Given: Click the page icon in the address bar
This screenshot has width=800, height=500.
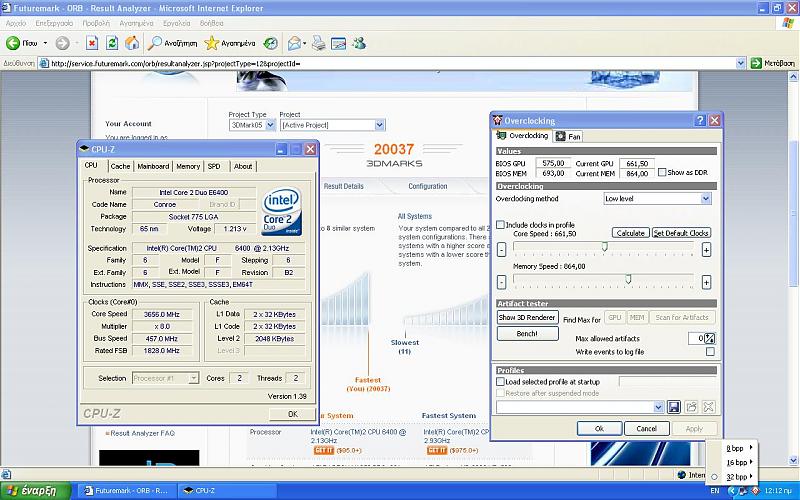Looking at the screenshot, I should point(44,63).
